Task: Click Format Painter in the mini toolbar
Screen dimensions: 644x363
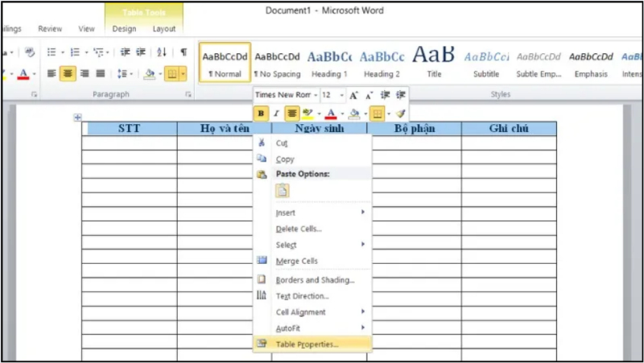Action: point(400,113)
